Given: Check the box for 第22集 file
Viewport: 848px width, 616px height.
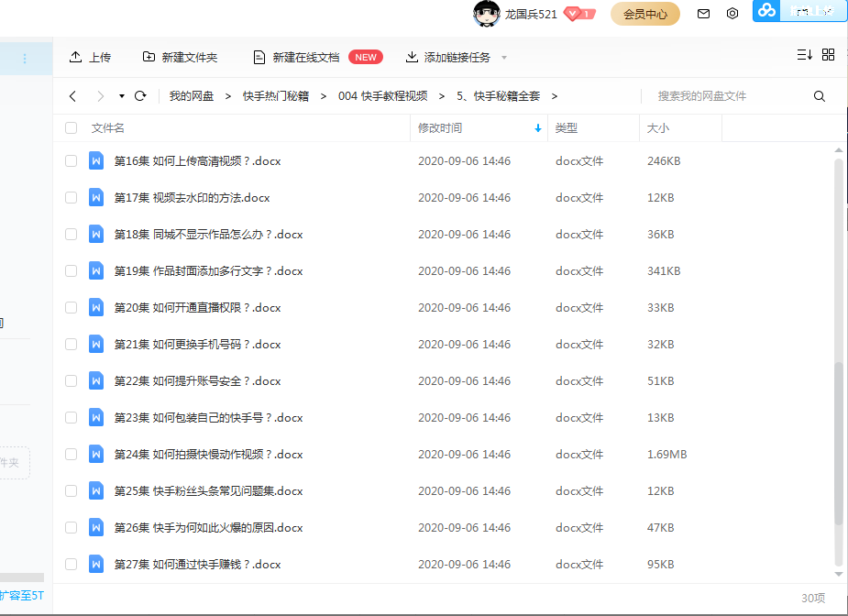Looking at the screenshot, I should coord(71,380).
